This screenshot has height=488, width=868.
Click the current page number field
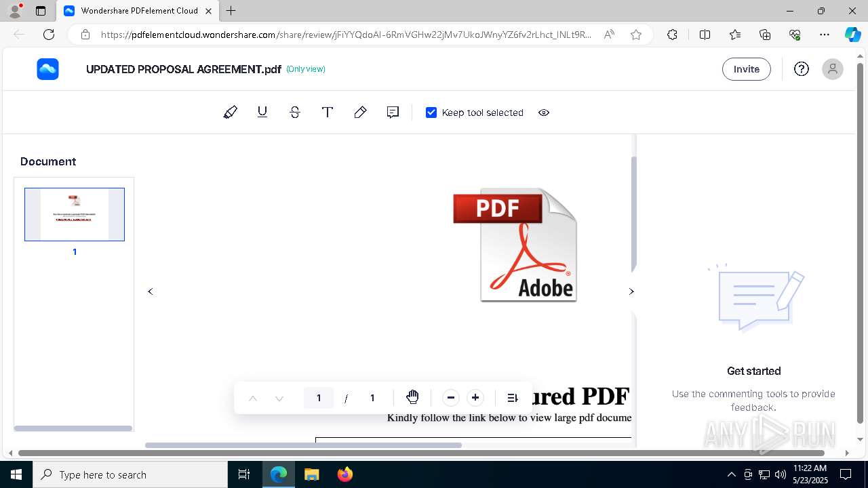click(319, 398)
